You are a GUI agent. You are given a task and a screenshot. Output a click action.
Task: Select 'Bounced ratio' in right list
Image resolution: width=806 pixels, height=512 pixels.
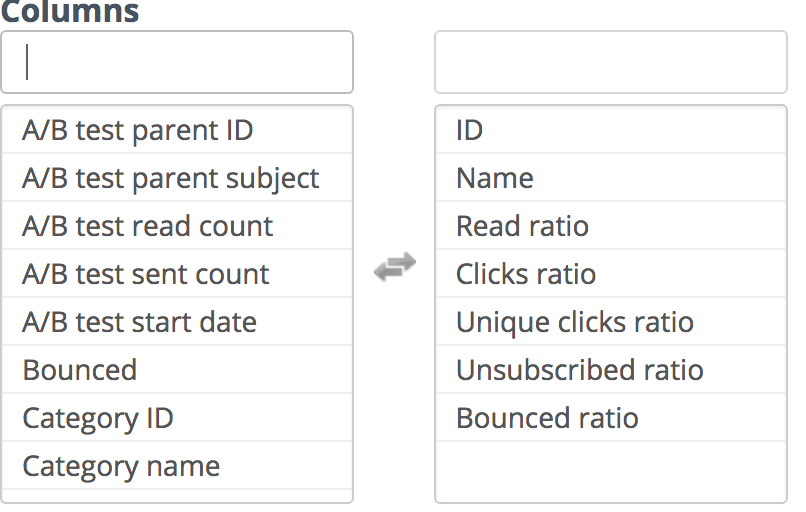[x=611, y=417]
